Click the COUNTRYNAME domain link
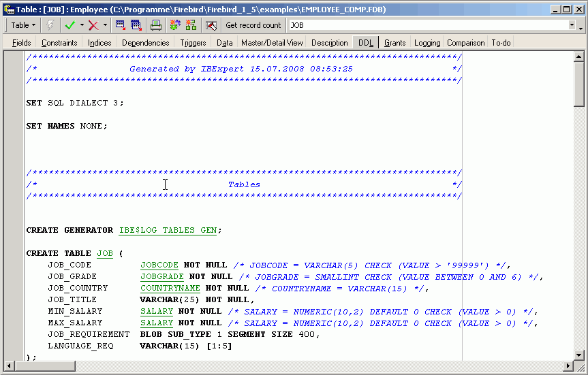 point(170,288)
